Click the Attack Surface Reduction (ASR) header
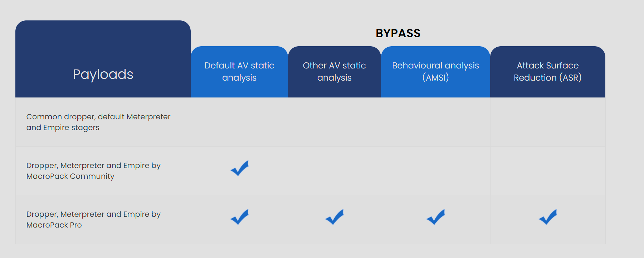Image resolution: width=644 pixels, height=258 pixels. [547, 72]
